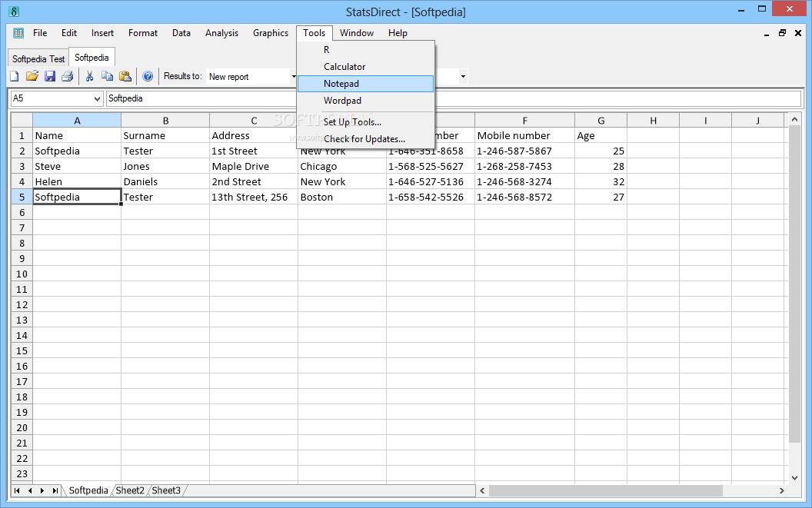The height and width of the screenshot is (508, 812).
Task: Click the StatsDirect app icon in title bar
Action: point(14,11)
